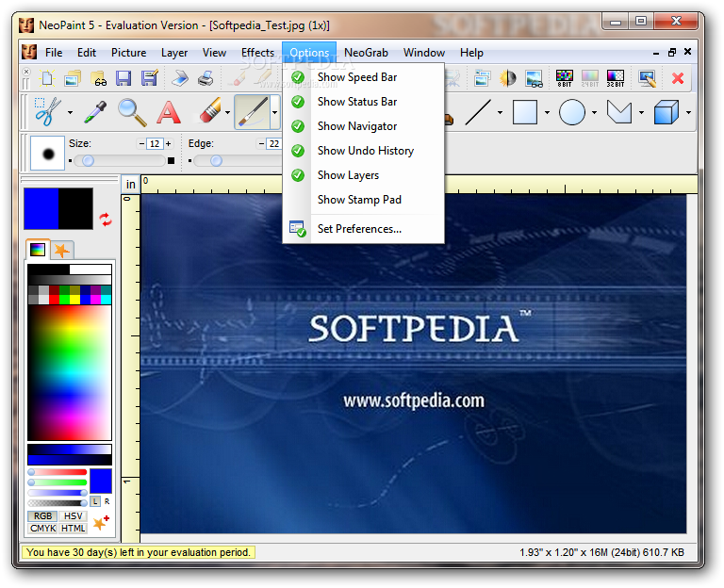Viewport: 724px width, 588px height.
Task: Select the circle shape tool
Action: click(572, 112)
